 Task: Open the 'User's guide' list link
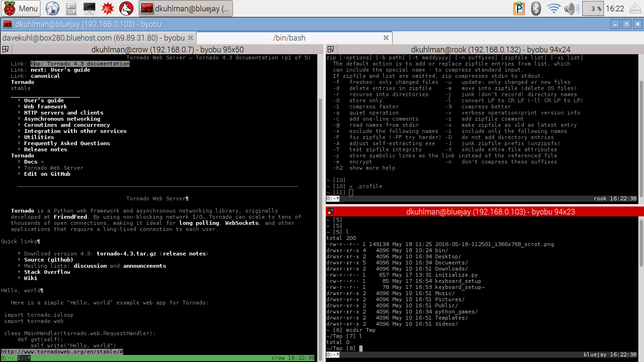click(x=44, y=100)
